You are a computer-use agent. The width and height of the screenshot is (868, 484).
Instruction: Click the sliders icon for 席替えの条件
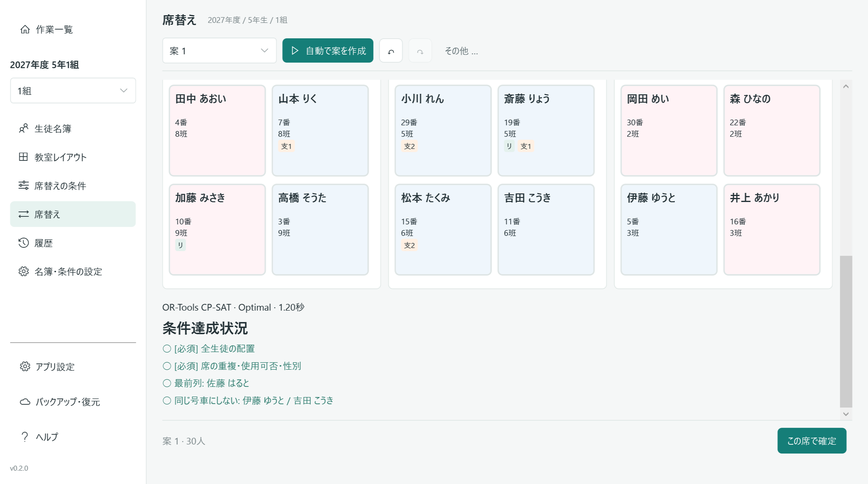(x=23, y=185)
